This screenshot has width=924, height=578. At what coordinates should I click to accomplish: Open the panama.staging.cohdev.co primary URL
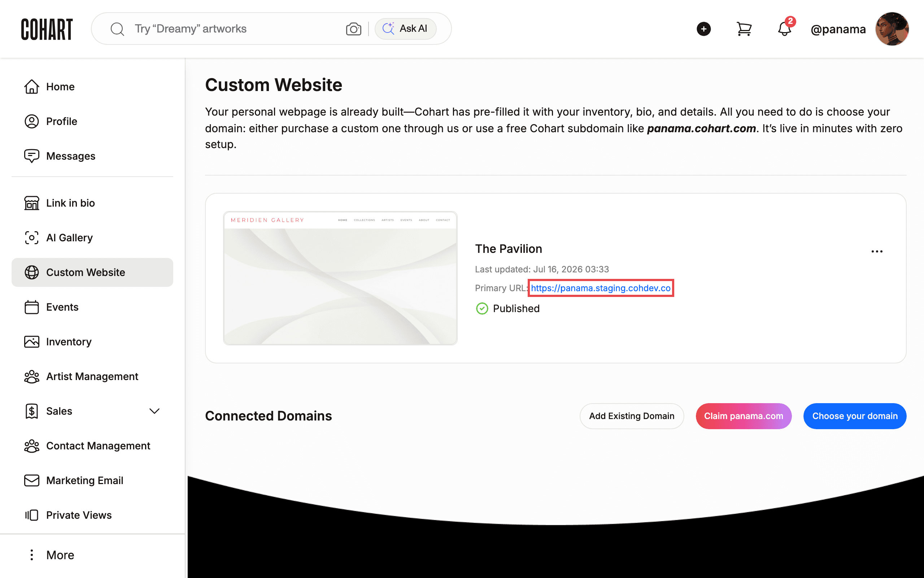pos(601,288)
